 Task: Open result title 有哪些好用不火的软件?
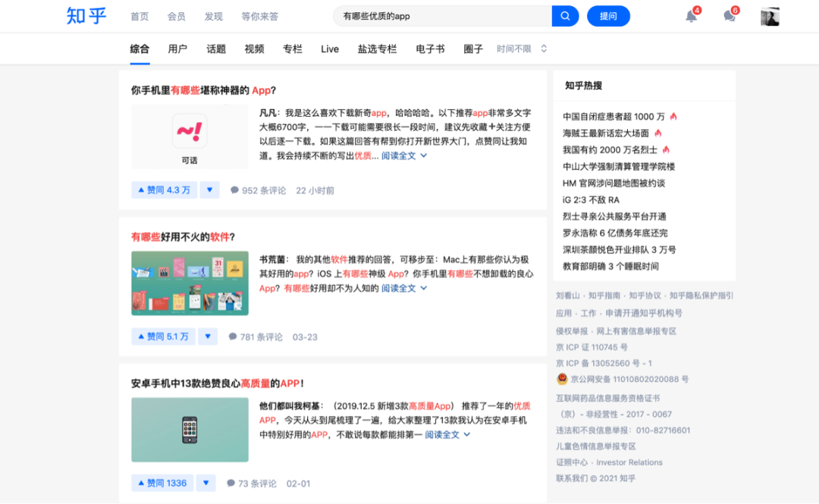pos(183,237)
